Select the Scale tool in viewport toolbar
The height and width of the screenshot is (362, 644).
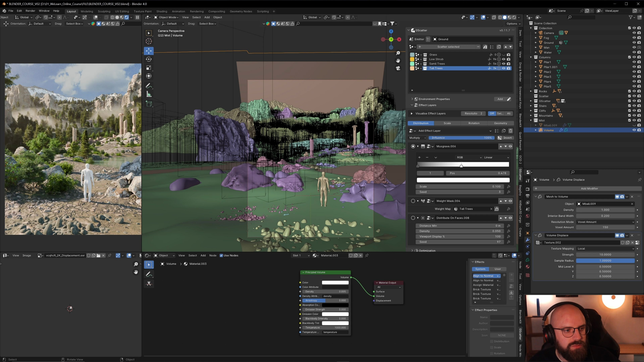click(149, 68)
